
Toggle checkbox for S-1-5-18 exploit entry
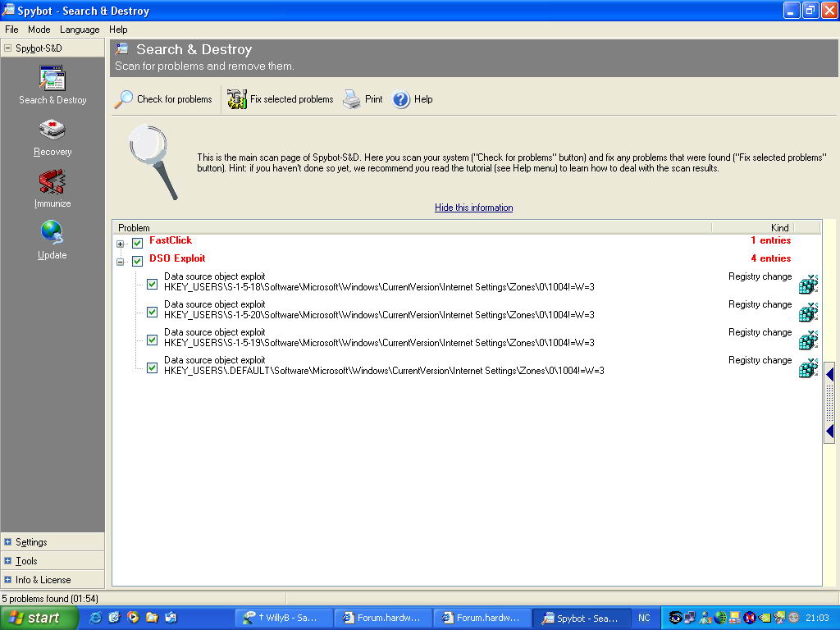point(152,284)
